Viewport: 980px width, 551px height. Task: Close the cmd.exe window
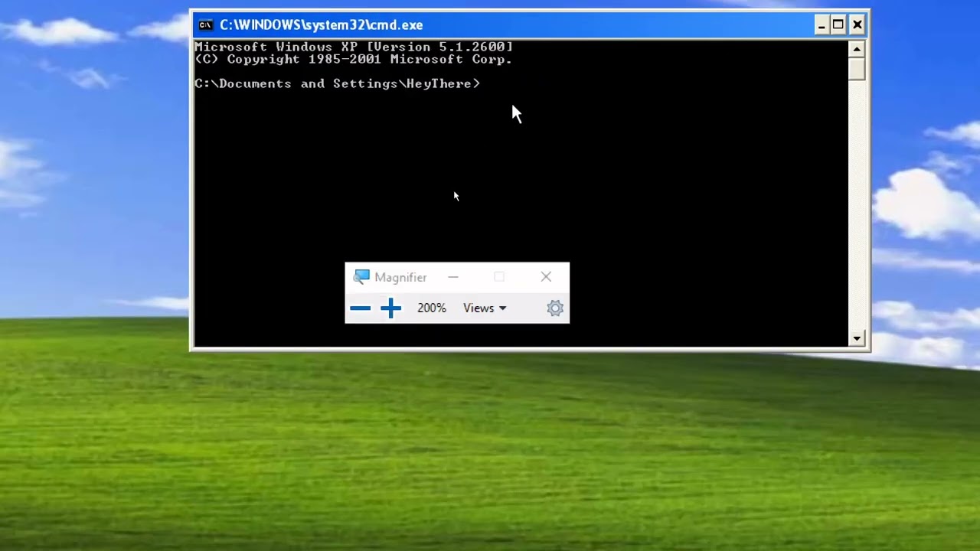(857, 25)
